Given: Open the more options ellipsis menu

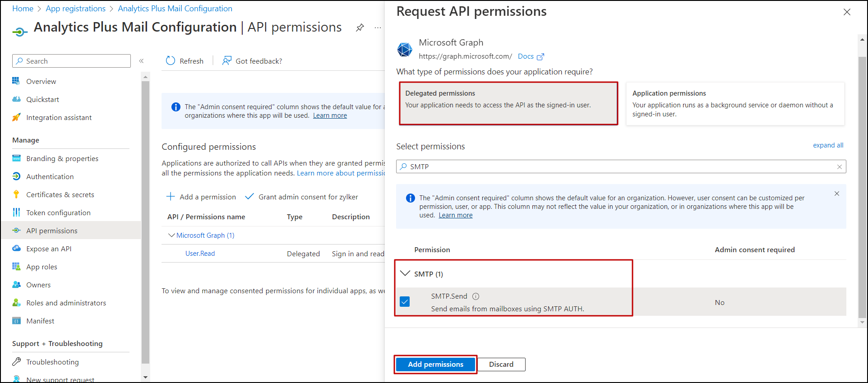Looking at the screenshot, I should point(377,28).
